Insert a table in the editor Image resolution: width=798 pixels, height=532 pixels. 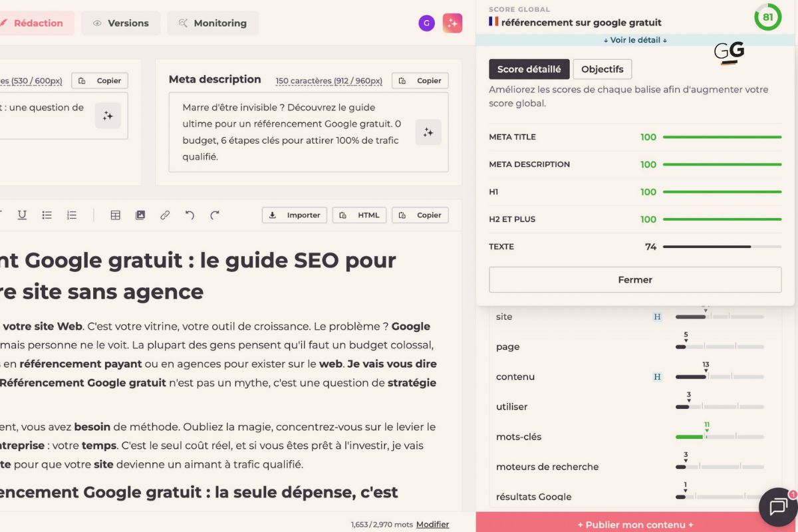click(x=116, y=215)
